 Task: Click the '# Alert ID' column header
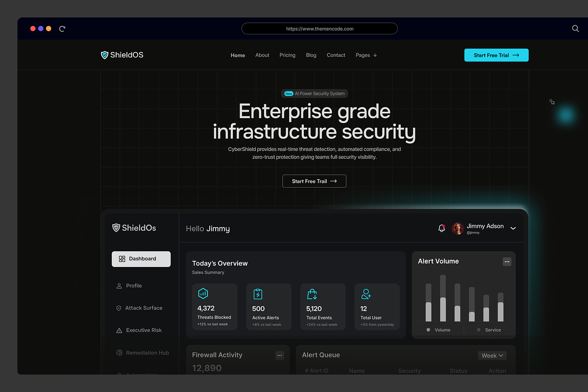click(317, 371)
